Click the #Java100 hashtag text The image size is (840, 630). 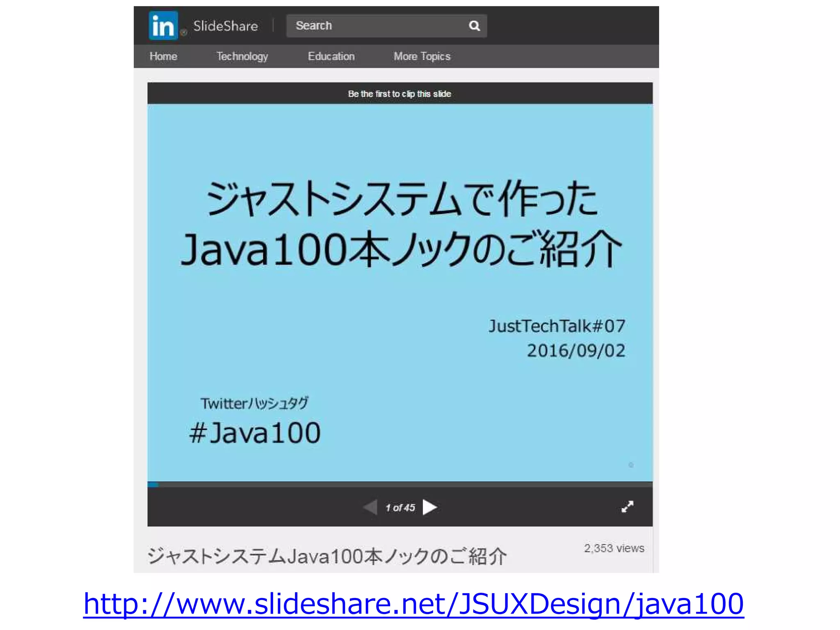pyautogui.click(x=255, y=433)
